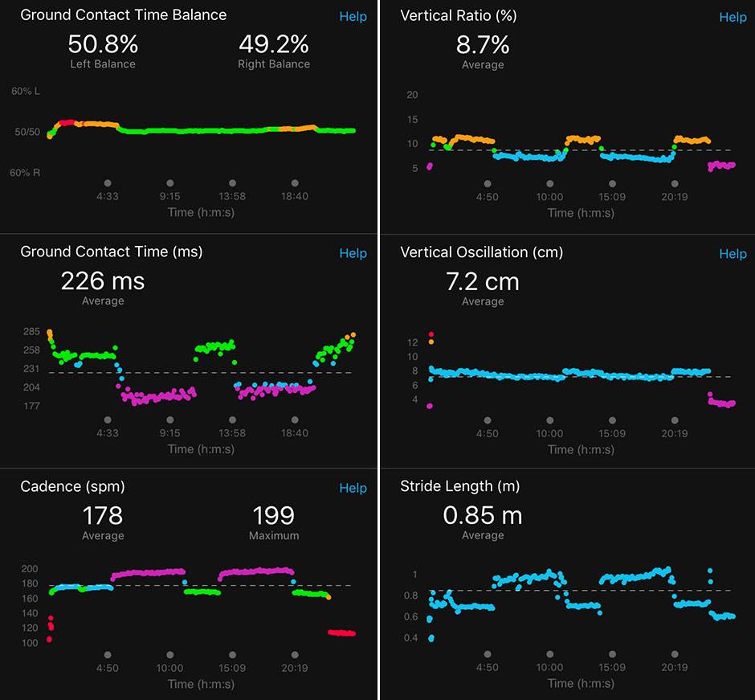Select the 7.2 cm average vertical oscillation
The width and height of the screenshot is (755, 700).
click(483, 282)
